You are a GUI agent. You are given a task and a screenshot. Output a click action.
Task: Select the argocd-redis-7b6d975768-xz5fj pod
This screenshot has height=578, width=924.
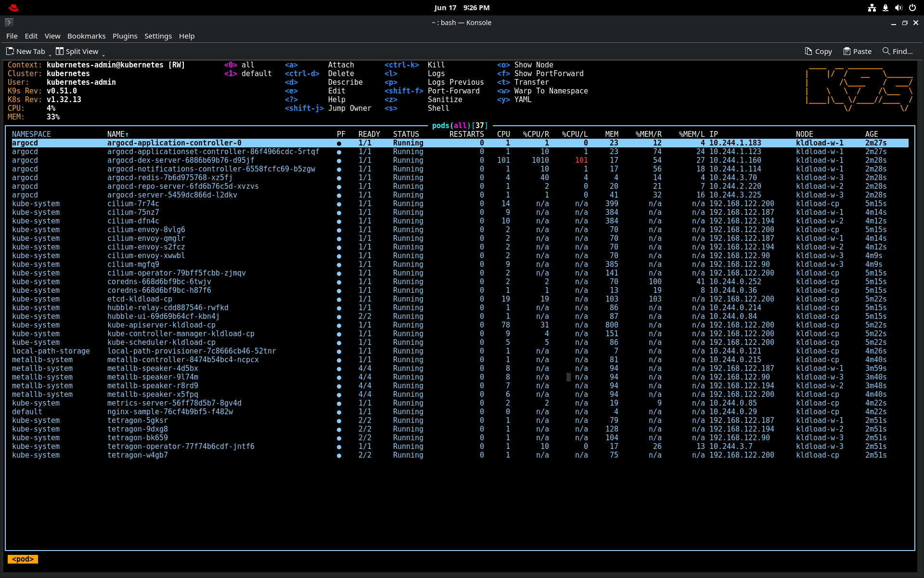(x=170, y=178)
